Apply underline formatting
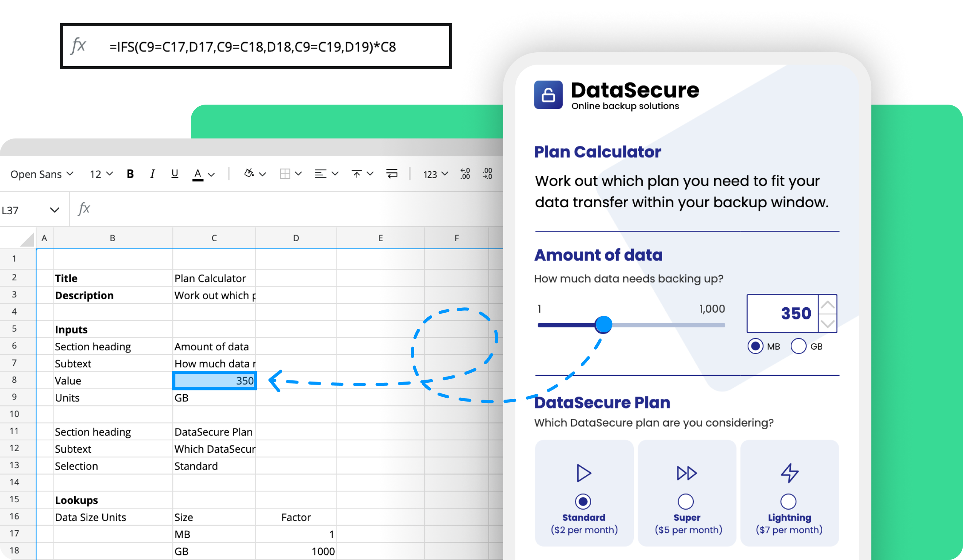This screenshot has width=963, height=560. (x=174, y=174)
